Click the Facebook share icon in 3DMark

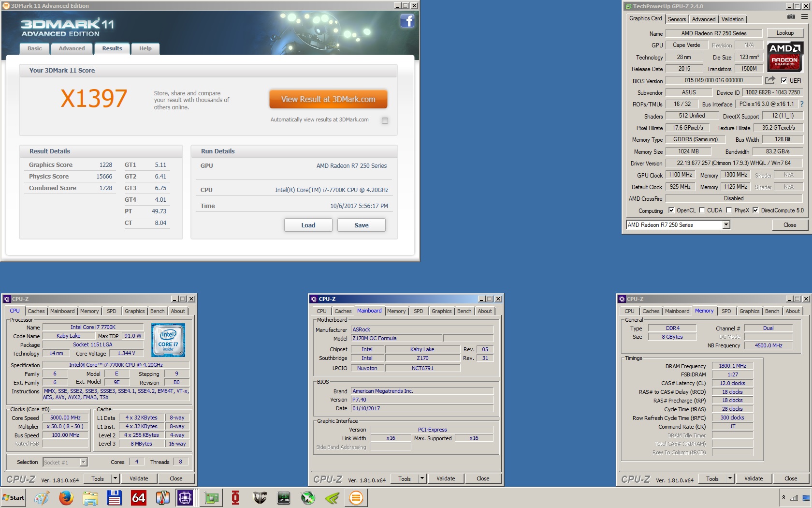tap(407, 21)
